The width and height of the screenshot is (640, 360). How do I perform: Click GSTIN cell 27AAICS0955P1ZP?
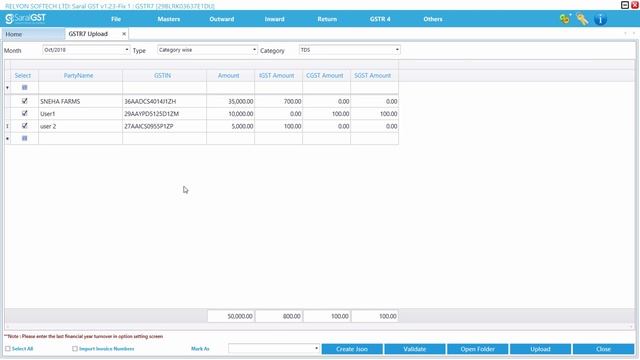pyautogui.click(x=164, y=126)
